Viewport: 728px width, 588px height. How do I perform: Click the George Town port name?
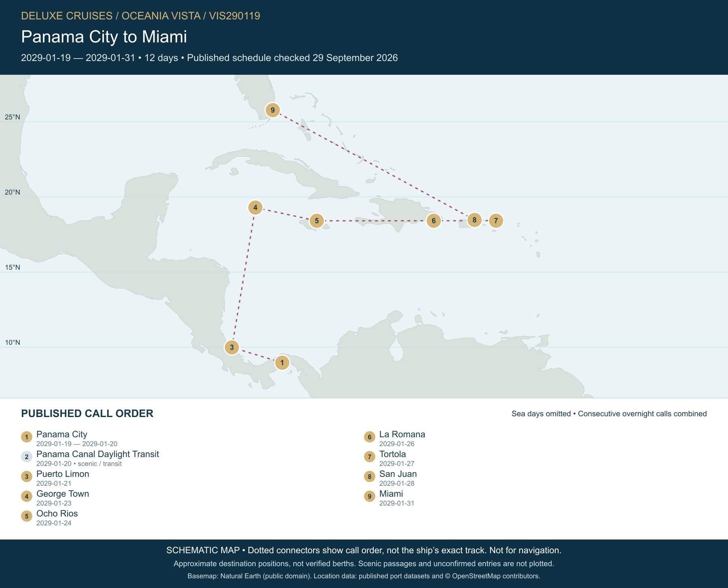coord(63,494)
